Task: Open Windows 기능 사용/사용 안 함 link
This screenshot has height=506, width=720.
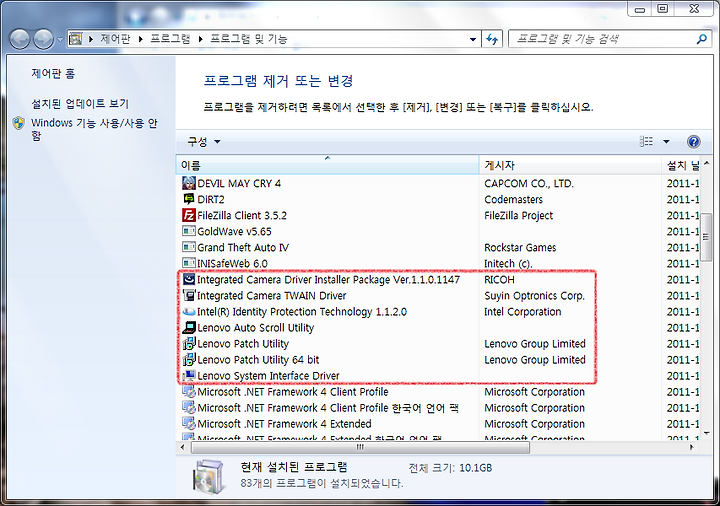Action: coord(94,129)
